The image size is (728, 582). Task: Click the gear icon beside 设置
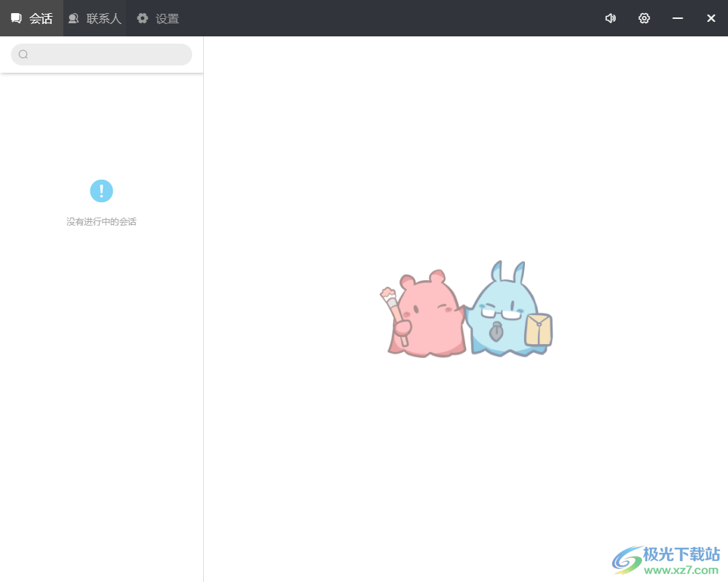pos(142,18)
